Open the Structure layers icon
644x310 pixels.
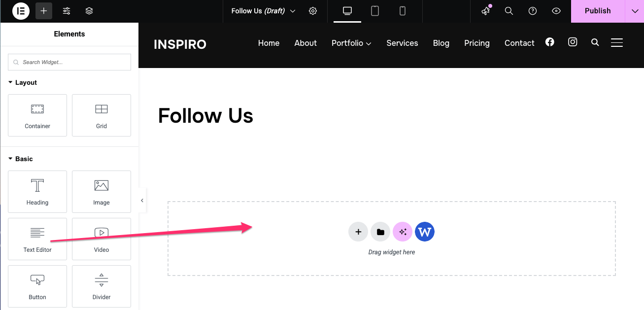click(89, 11)
